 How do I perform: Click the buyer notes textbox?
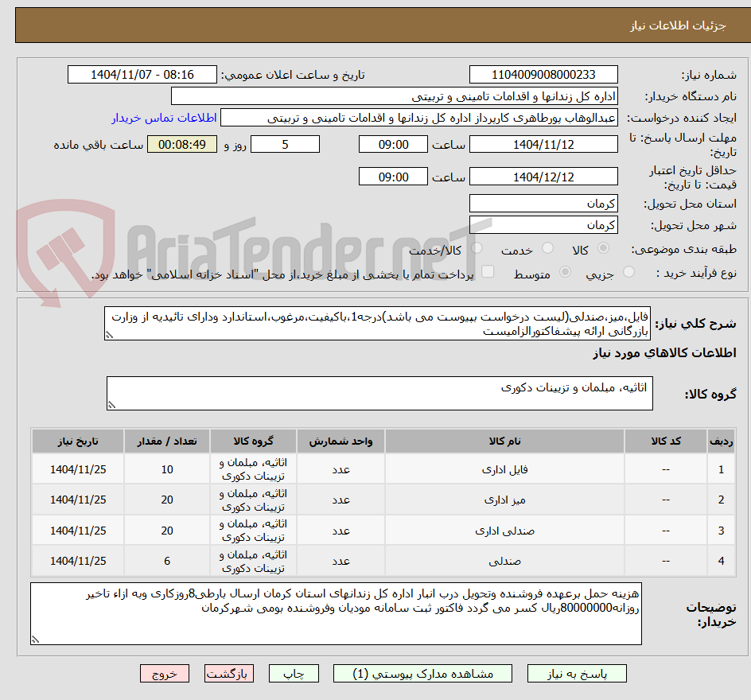coord(336,614)
